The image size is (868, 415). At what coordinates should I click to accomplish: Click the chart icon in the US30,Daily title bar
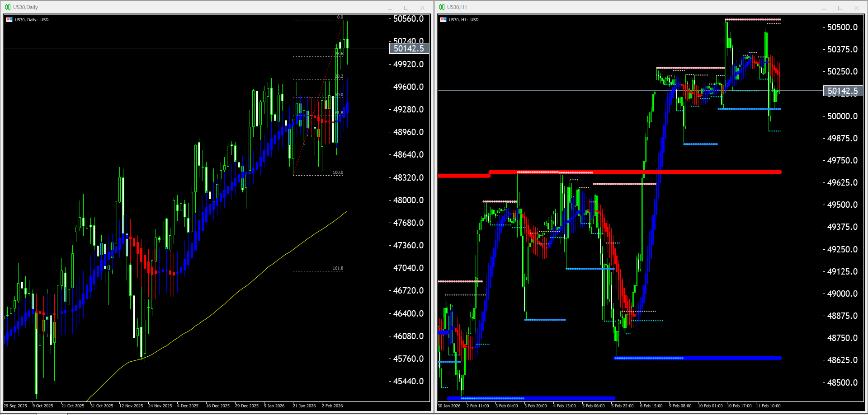[x=8, y=7]
